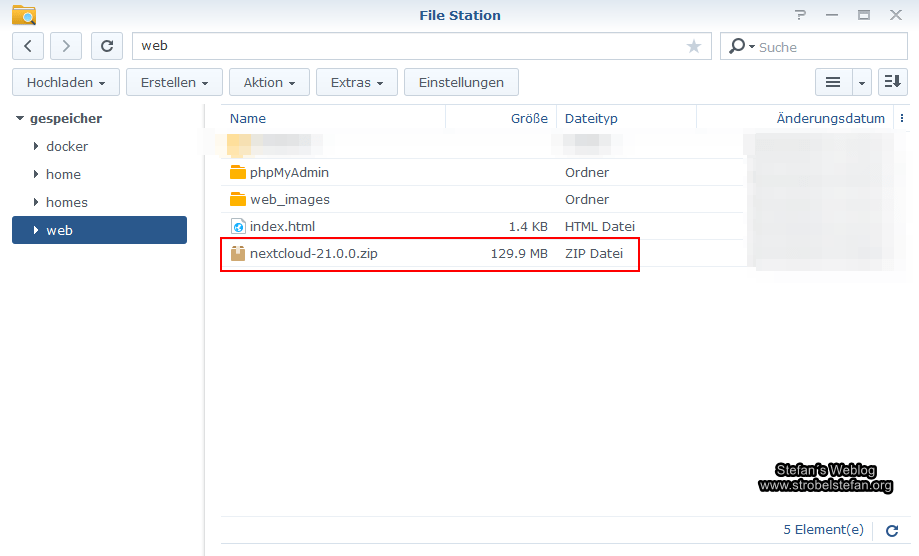
Task: Open the Extras dropdown
Action: (356, 82)
